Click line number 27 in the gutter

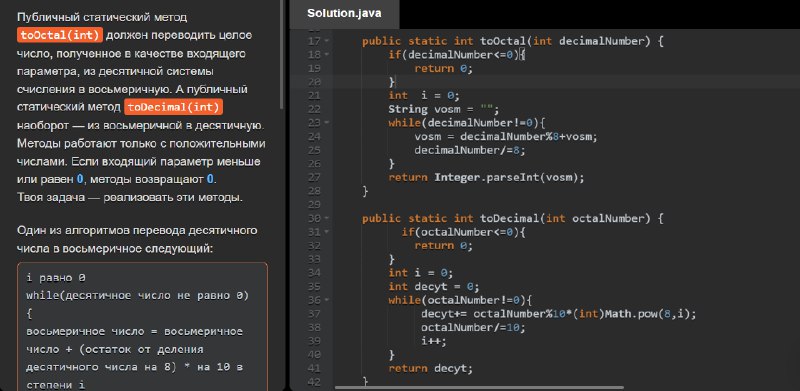click(x=315, y=178)
